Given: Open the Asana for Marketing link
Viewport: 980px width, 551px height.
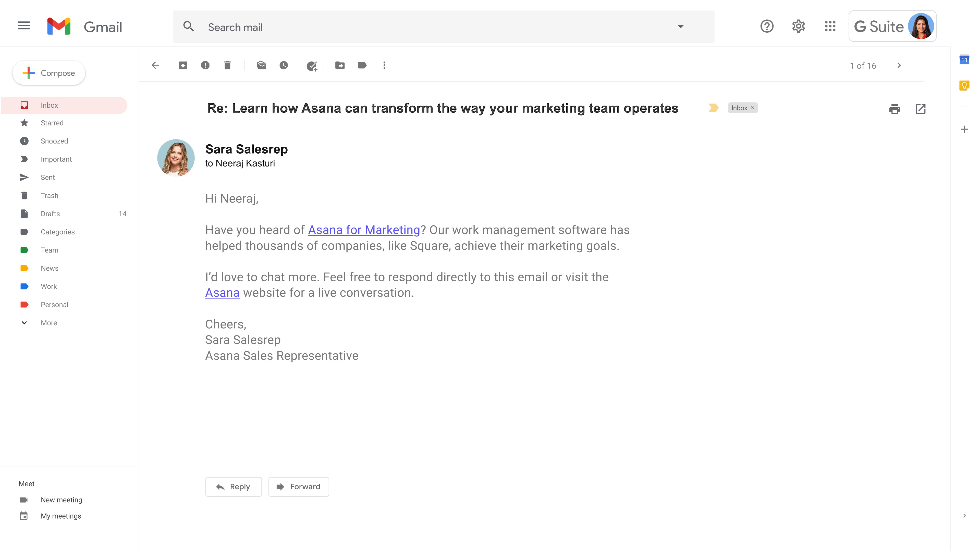Looking at the screenshot, I should (x=364, y=230).
